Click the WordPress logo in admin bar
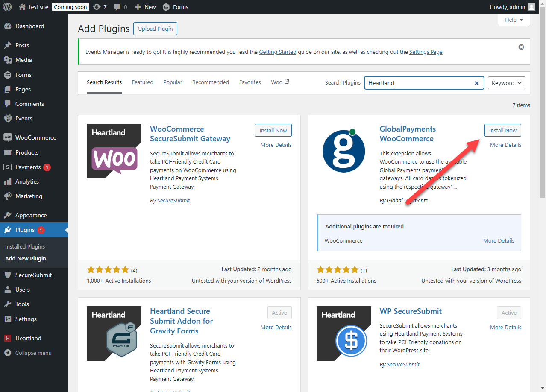546x392 pixels. [7, 7]
